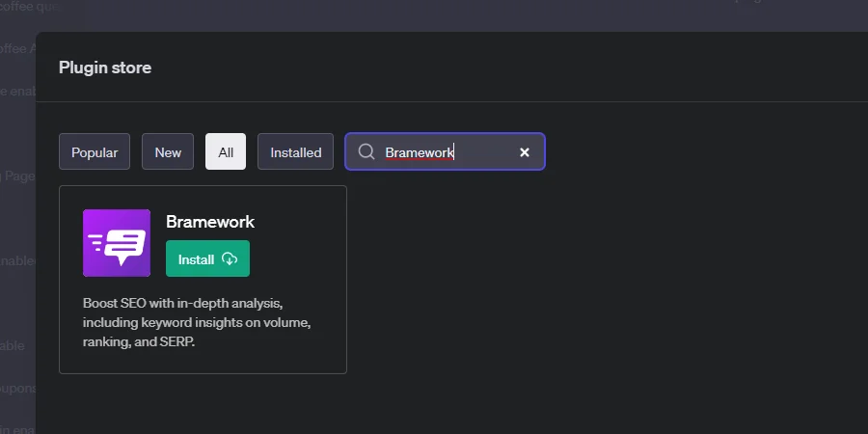The height and width of the screenshot is (434, 868).
Task: Show the Popular plugins tab
Action: 95,151
